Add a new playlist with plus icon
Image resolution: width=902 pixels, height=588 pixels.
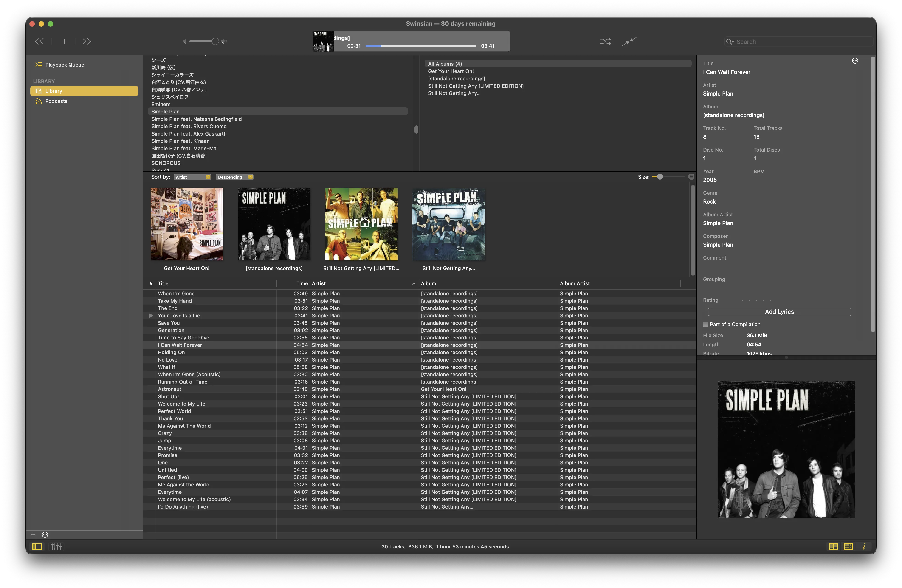[x=33, y=534]
